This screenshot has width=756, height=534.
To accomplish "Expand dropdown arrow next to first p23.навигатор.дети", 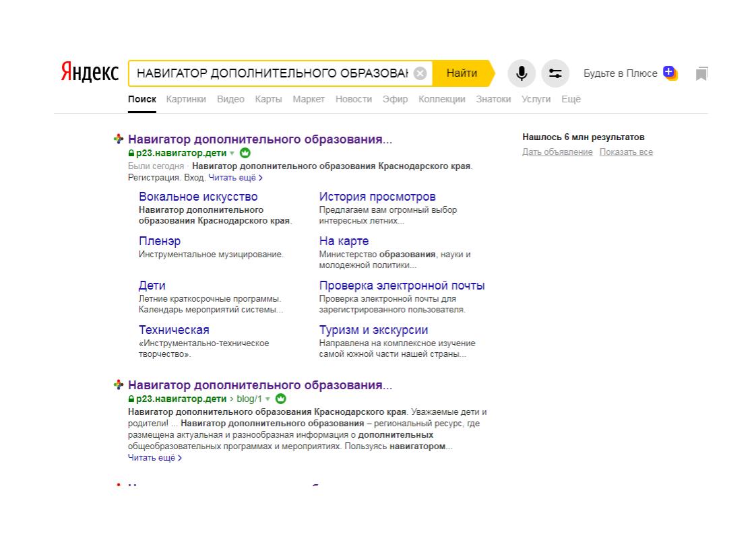I will tap(232, 154).
